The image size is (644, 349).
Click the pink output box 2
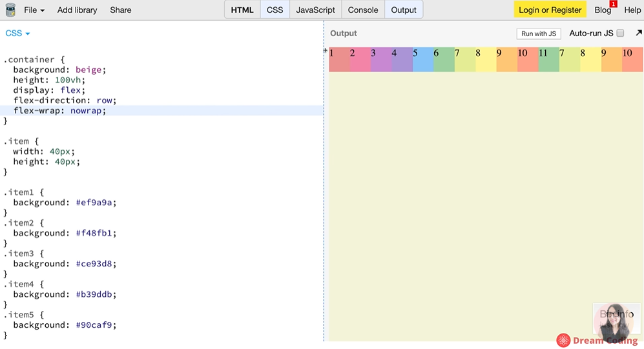(x=360, y=59)
